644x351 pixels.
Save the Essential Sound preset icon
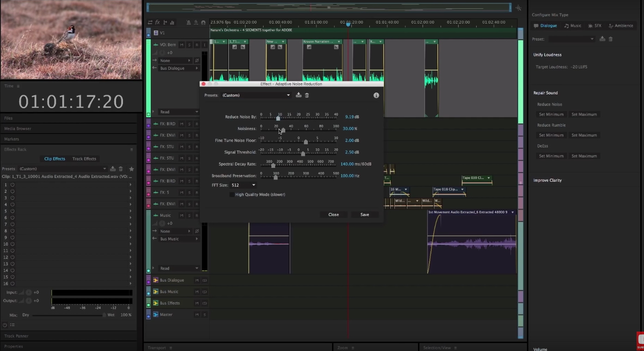[602, 39]
